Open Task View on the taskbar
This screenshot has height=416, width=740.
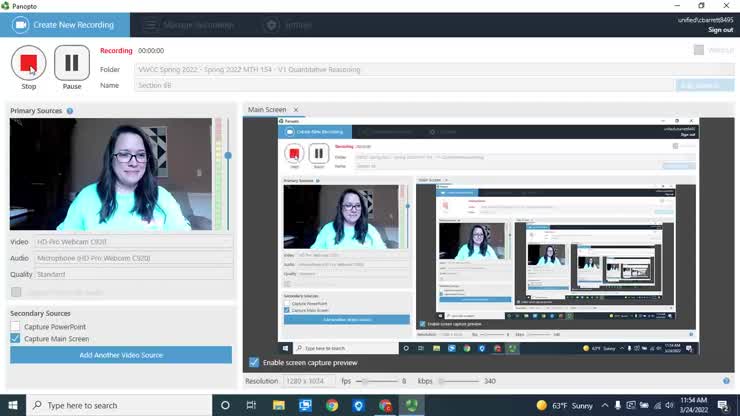251,405
